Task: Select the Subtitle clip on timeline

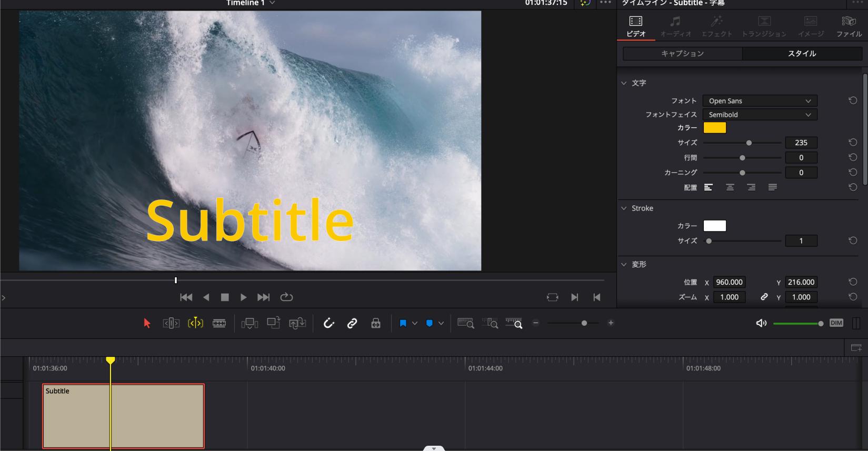Action: [123, 416]
